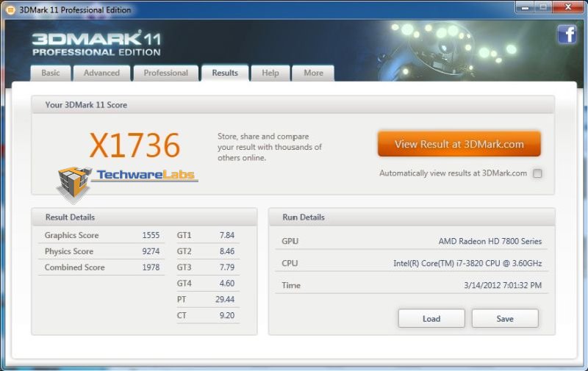The image size is (588, 371).
Task: Save the current benchmark result
Action: [x=505, y=319]
